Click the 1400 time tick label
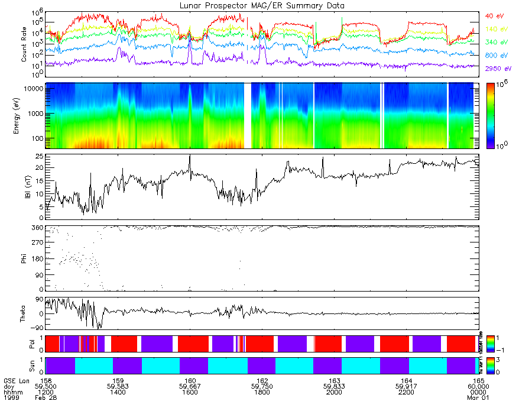The image size is (532, 414). [x=118, y=392]
